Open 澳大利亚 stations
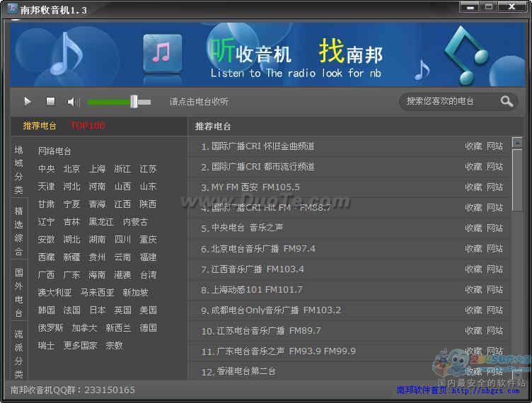The width and height of the screenshot is (532, 403). point(54,292)
